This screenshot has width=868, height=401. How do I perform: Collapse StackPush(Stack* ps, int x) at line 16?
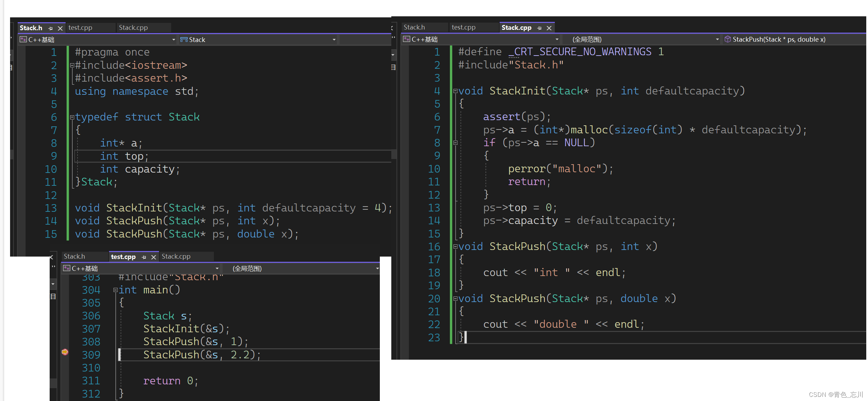(456, 247)
